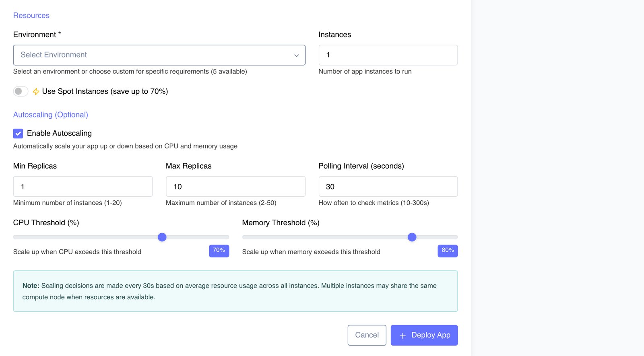Click the Max Replicas input field
The height and width of the screenshot is (356, 644).
[235, 187]
